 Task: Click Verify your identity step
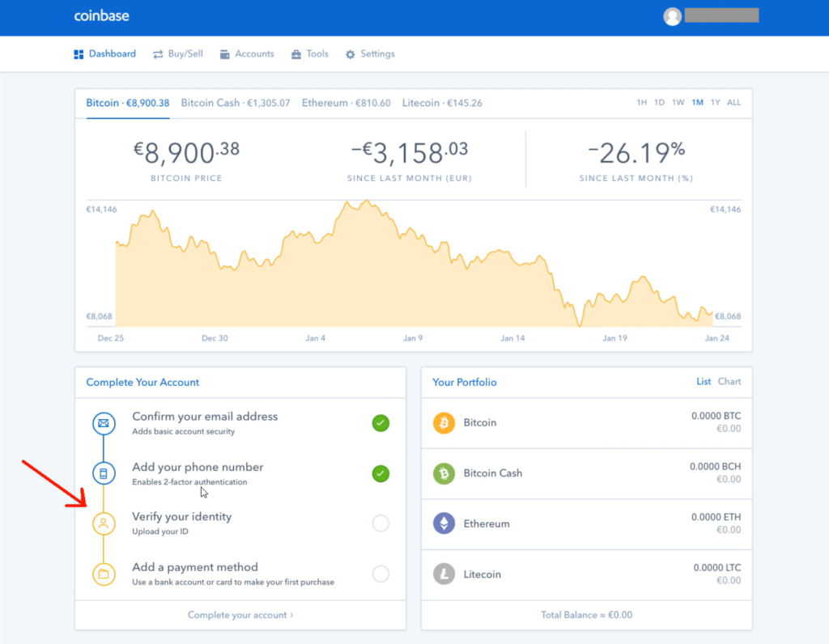(x=240, y=523)
